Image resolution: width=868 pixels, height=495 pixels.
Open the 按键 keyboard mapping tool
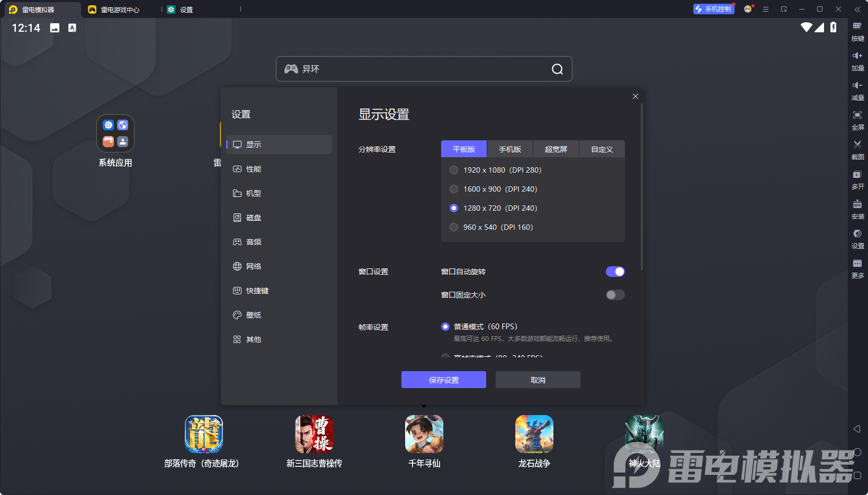click(857, 31)
